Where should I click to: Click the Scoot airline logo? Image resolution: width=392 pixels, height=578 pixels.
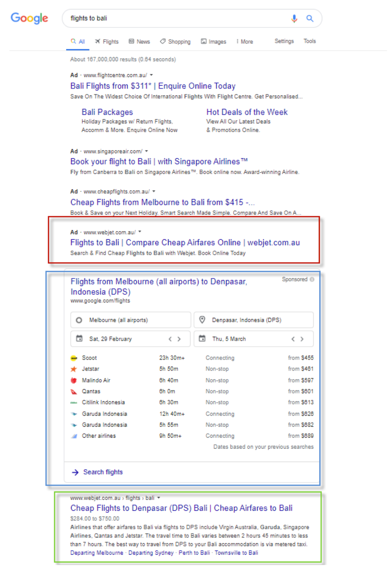coord(74,358)
